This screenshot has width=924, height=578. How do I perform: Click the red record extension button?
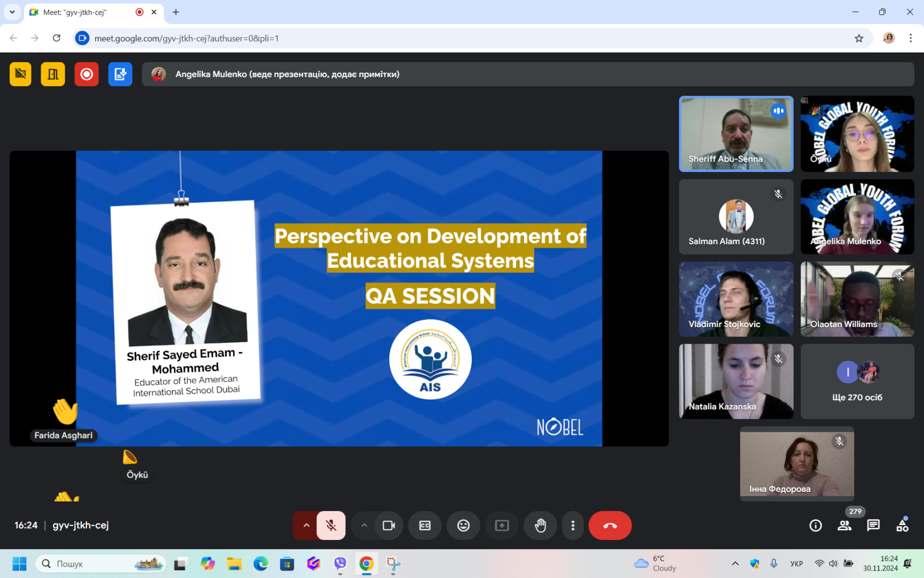click(86, 74)
